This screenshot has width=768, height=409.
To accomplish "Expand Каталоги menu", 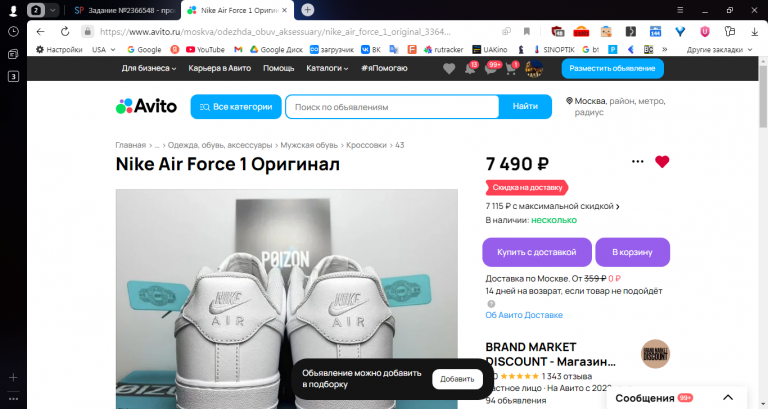I will coord(327,69).
